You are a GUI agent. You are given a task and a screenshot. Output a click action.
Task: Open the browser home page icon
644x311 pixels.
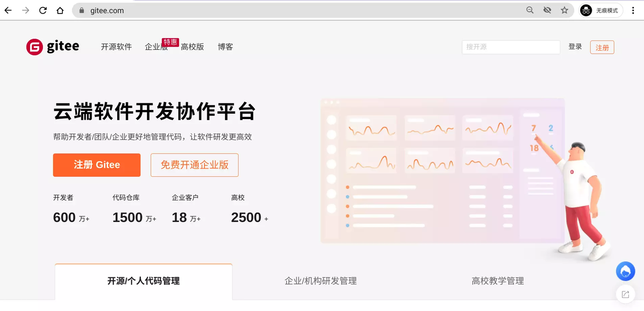[x=60, y=10]
